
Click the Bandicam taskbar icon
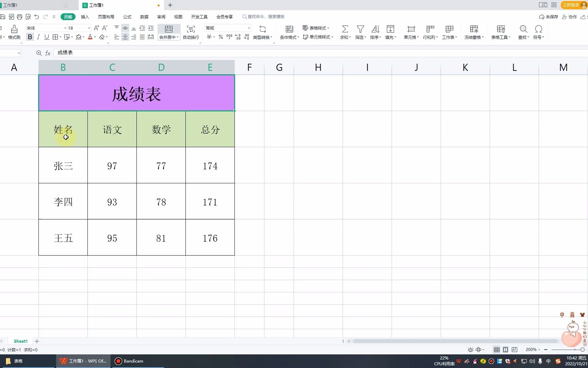pos(118,361)
